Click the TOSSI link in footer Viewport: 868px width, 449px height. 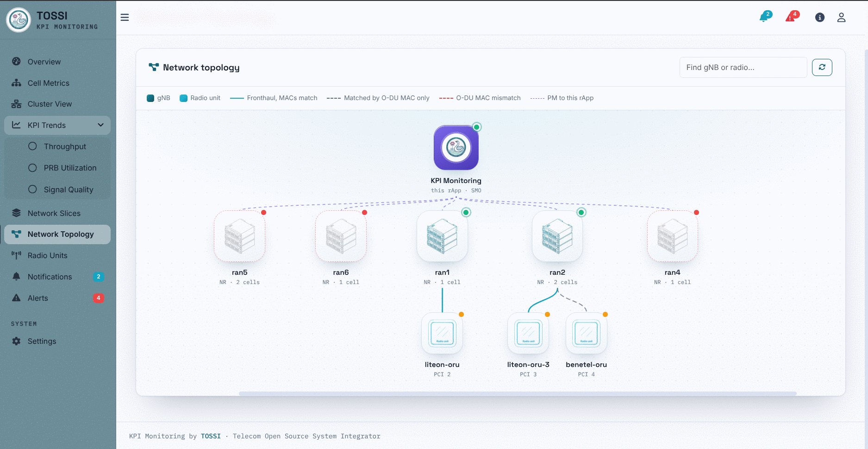[211, 436]
